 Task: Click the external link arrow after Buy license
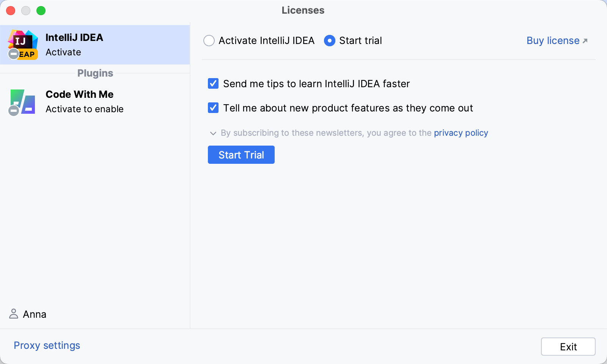click(x=585, y=41)
